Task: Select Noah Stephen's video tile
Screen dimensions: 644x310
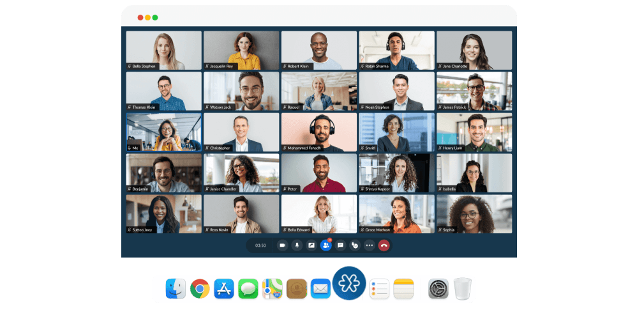Action: pos(396,91)
